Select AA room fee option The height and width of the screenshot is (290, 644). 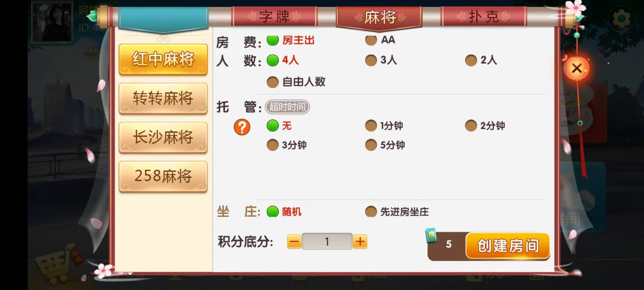380,40
